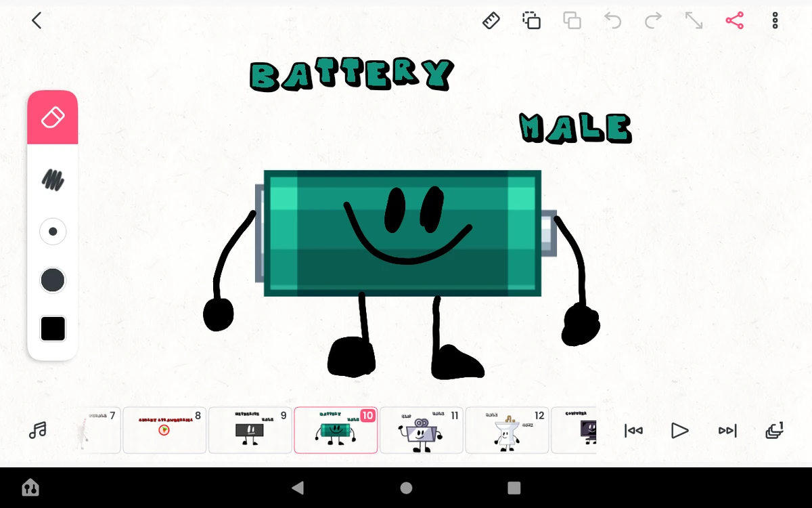The height and width of the screenshot is (508, 812).
Task: Open the Audio panel
Action: click(39, 430)
